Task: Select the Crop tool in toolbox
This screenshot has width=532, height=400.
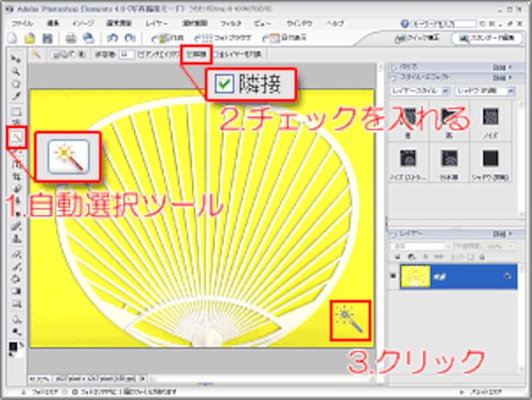Action: tap(15, 176)
